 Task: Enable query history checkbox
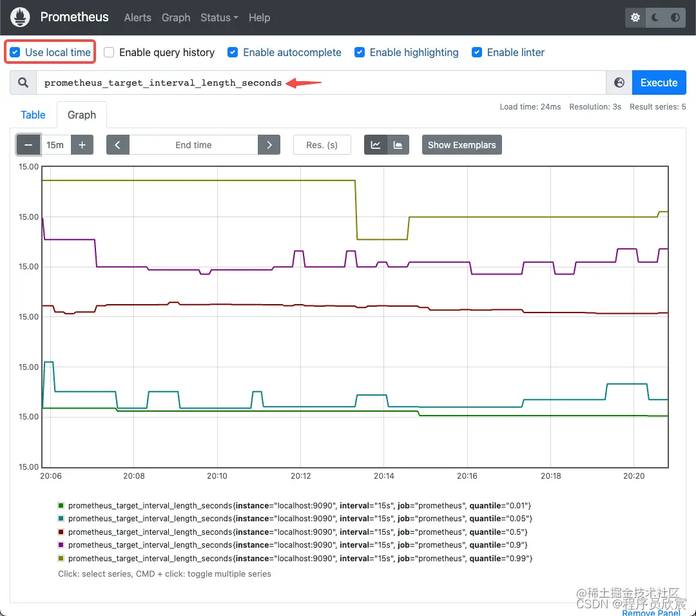tap(109, 52)
